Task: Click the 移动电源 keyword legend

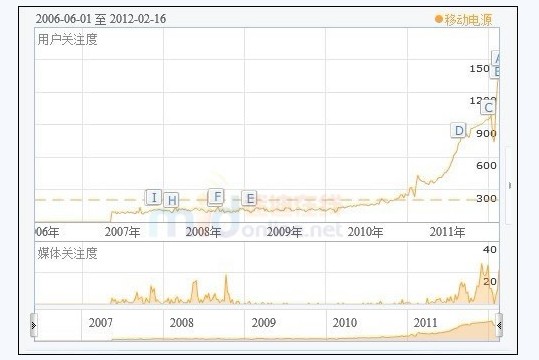Action: [464, 19]
